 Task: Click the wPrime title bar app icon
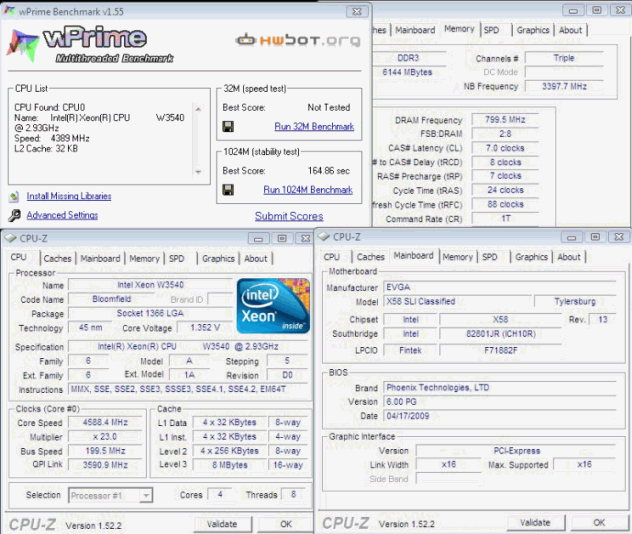click(9, 11)
